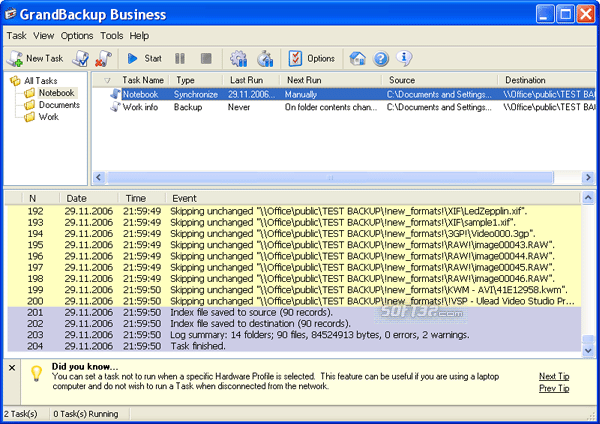The width and height of the screenshot is (600, 424).
Task: Click the light bulb tip icon
Action: [36, 373]
